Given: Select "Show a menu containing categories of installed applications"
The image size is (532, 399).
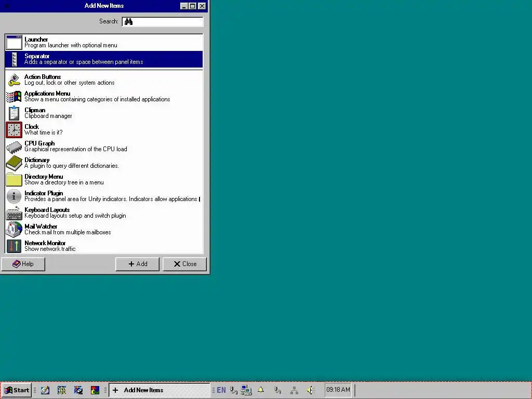Looking at the screenshot, I should (x=97, y=99).
